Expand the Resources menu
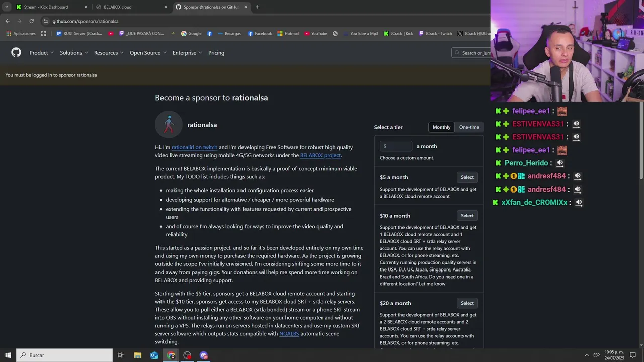Viewport: 644px width, 362px height. pos(109,53)
